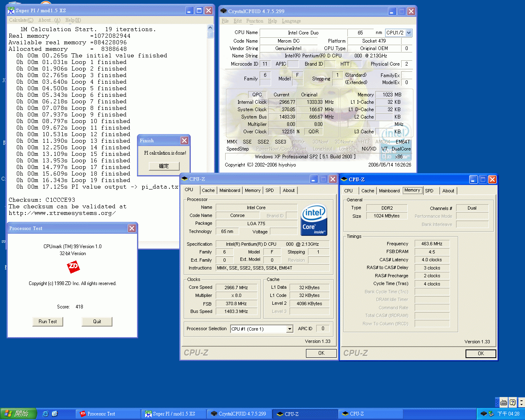Switch to Memory tab in left CPU-Z
This screenshot has height=420, width=525.
tap(253, 191)
